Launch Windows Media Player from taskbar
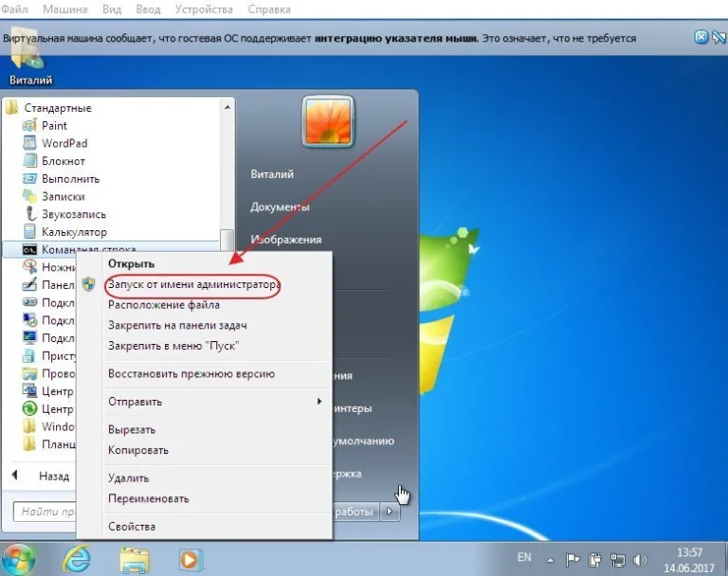The width and height of the screenshot is (728, 576). (x=191, y=560)
